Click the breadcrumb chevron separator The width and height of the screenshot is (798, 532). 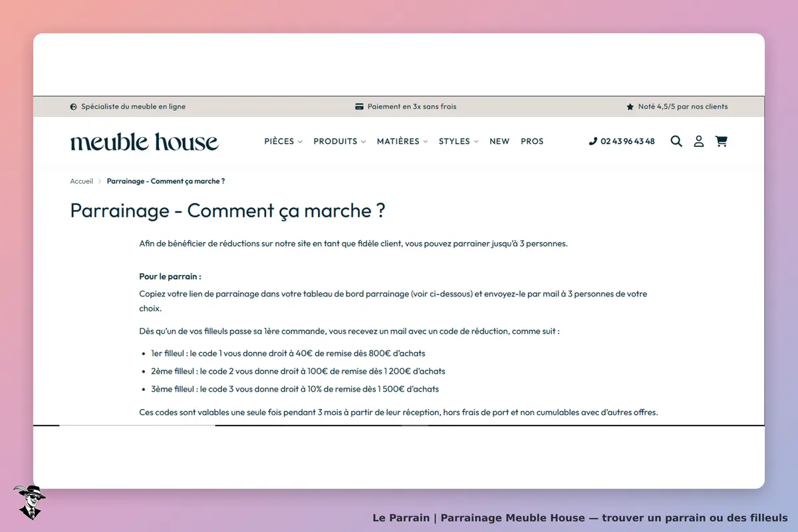100,181
